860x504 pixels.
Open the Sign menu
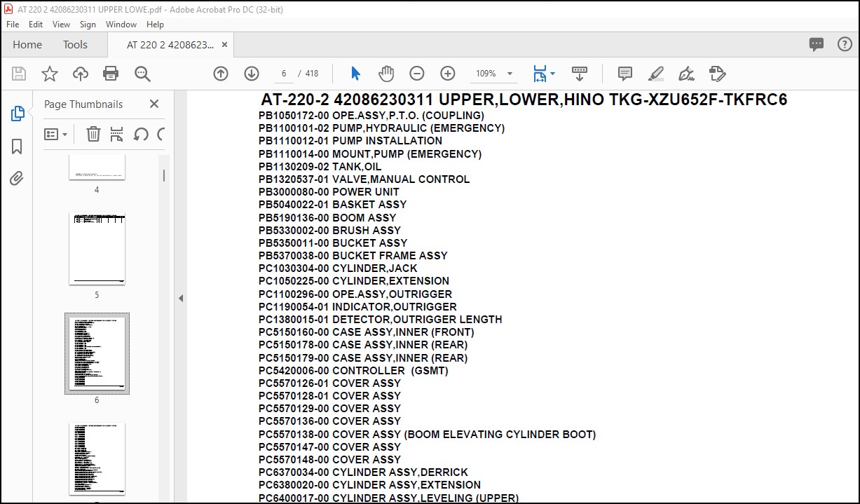pos(88,24)
